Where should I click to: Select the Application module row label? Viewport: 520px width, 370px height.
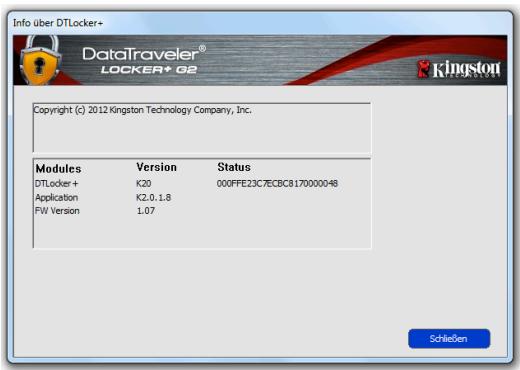56,197
